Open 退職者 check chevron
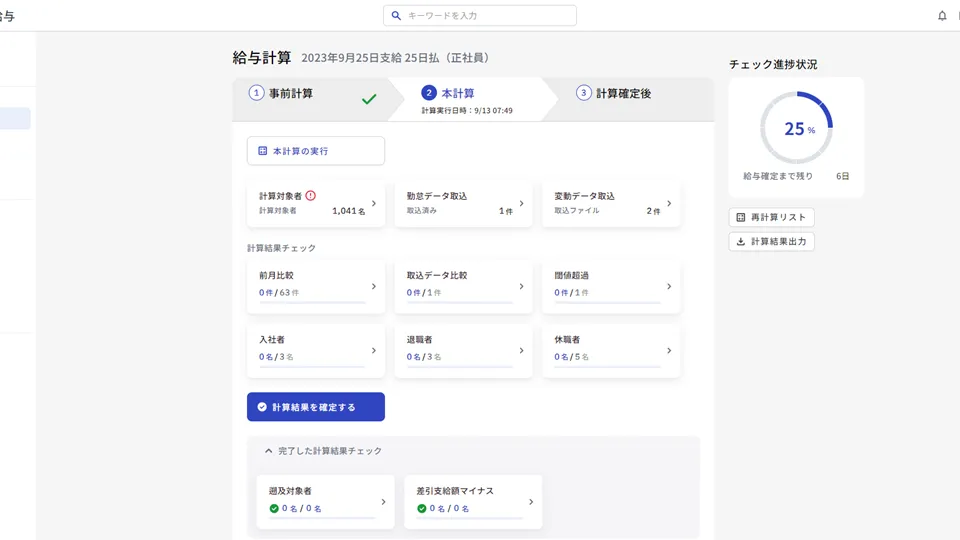The image size is (960, 540). (x=522, y=350)
